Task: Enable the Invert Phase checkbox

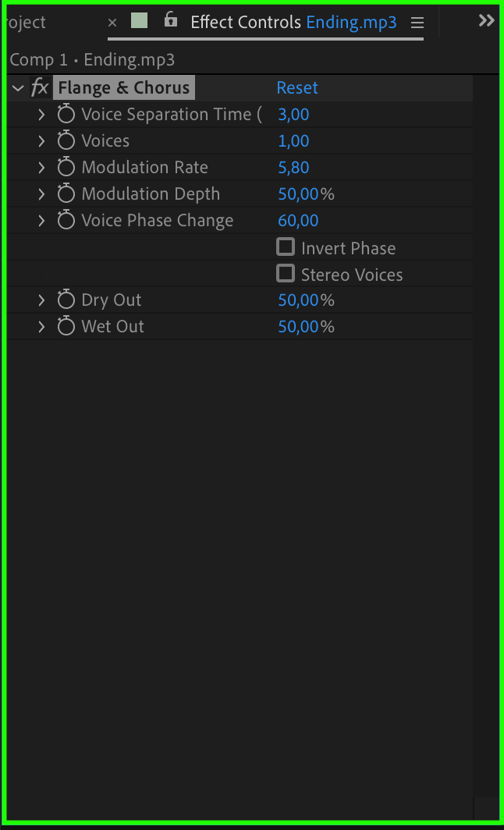Action: 286,247
